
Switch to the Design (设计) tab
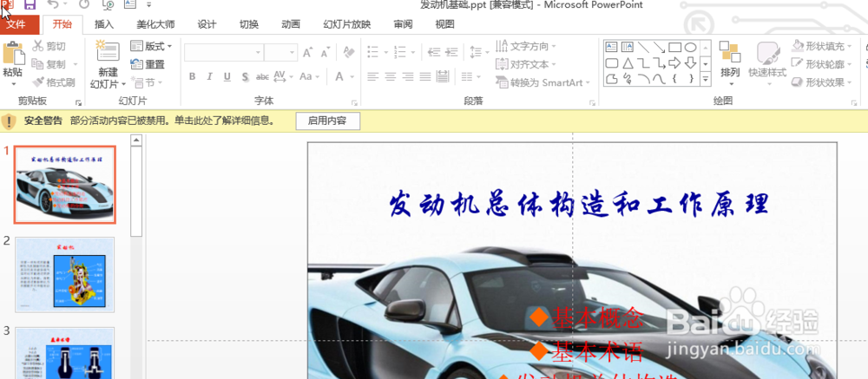pyautogui.click(x=207, y=24)
